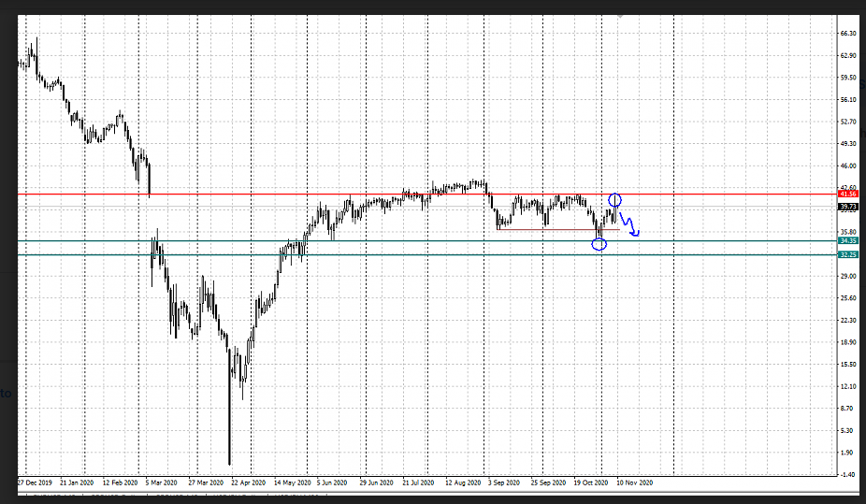Click the teal 34.35 price label
Image resolution: width=866 pixels, height=504 pixels.
pyautogui.click(x=847, y=241)
